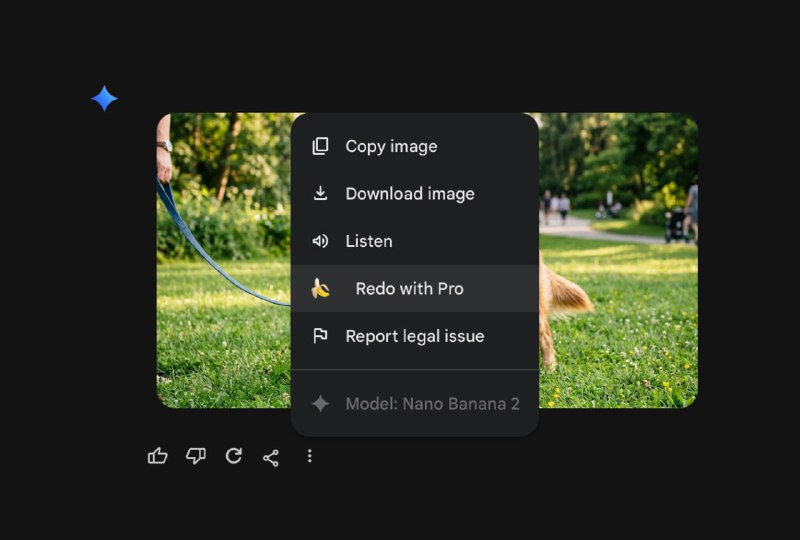Choose Redo with Pro

[x=409, y=289]
